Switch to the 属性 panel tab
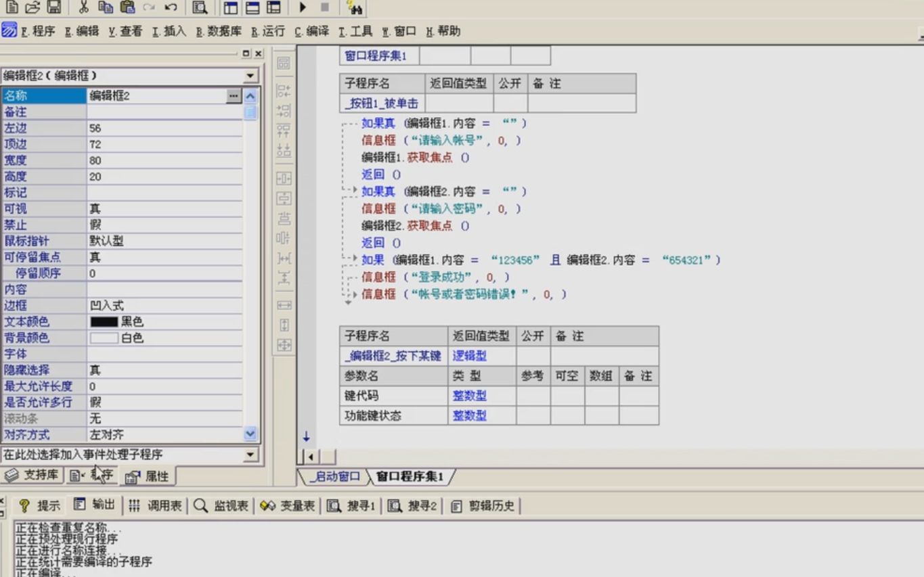The image size is (924, 577). [148, 476]
